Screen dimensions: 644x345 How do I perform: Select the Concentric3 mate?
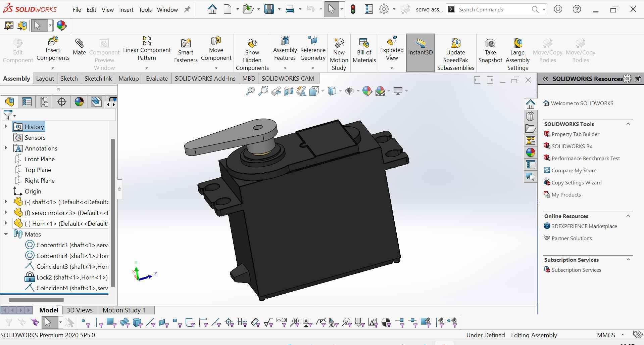(67, 245)
